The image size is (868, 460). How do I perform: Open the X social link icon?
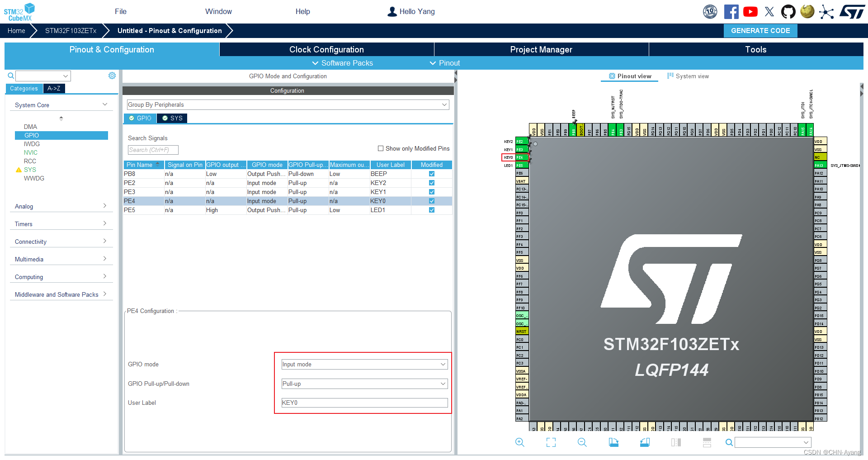click(769, 12)
